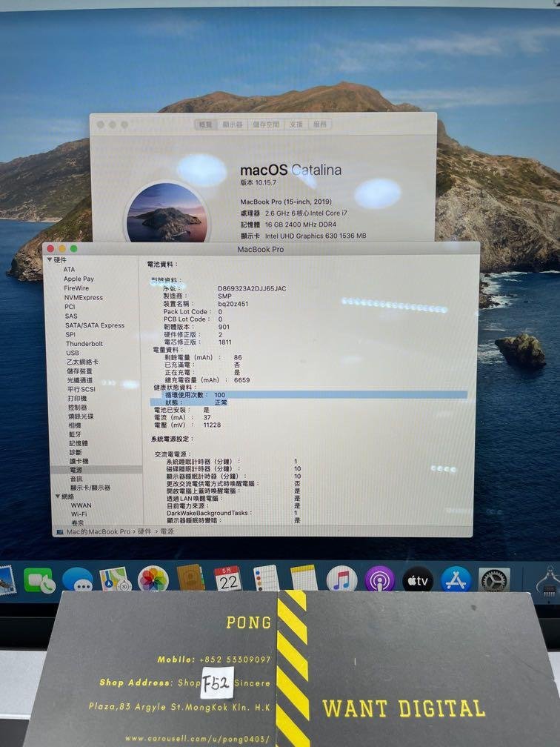The height and width of the screenshot is (747, 560).
Task: Select WWAN under 網絡
Action: tap(81, 505)
